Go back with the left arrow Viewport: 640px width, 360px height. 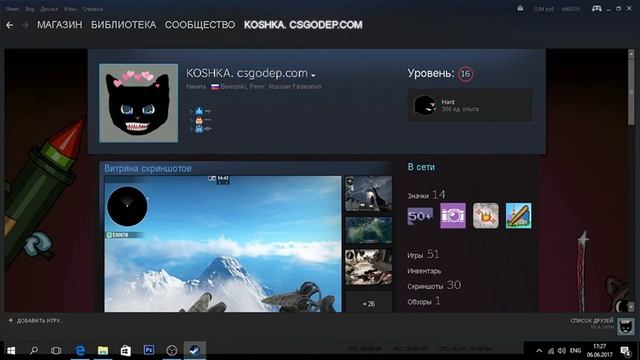(9, 25)
